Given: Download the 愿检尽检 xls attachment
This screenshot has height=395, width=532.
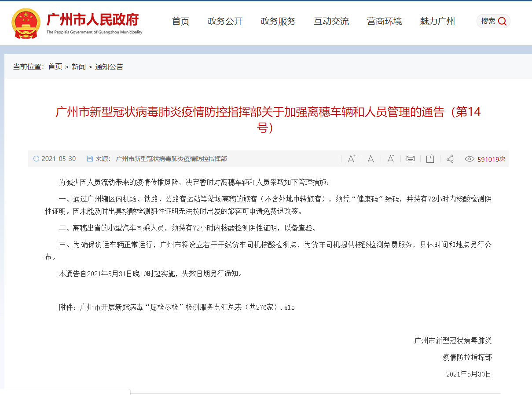Looking at the screenshot, I should click(x=187, y=307).
